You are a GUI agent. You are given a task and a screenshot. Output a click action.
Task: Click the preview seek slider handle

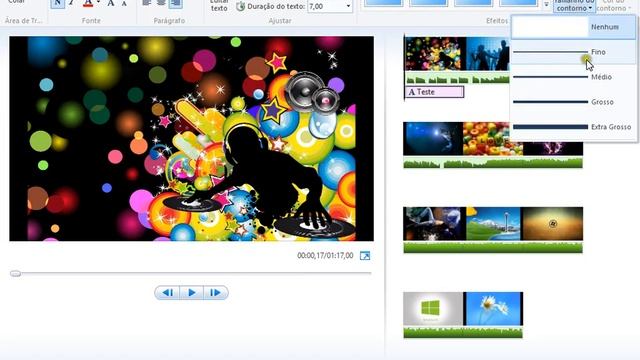(16, 273)
